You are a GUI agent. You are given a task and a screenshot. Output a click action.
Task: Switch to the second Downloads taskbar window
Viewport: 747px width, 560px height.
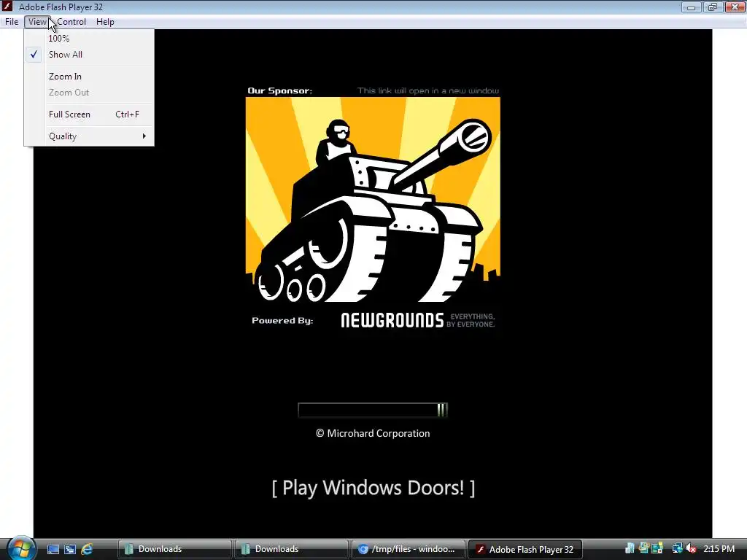(291, 550)
